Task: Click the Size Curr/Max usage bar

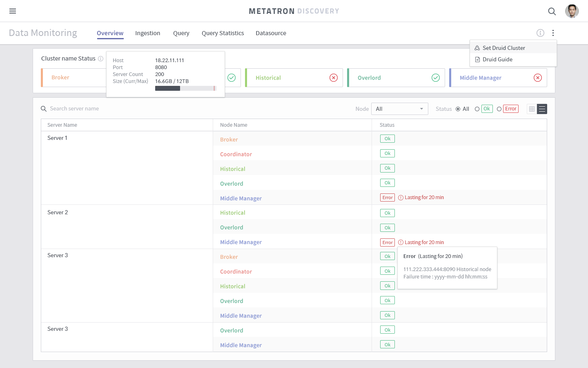Action: (186, 88)
